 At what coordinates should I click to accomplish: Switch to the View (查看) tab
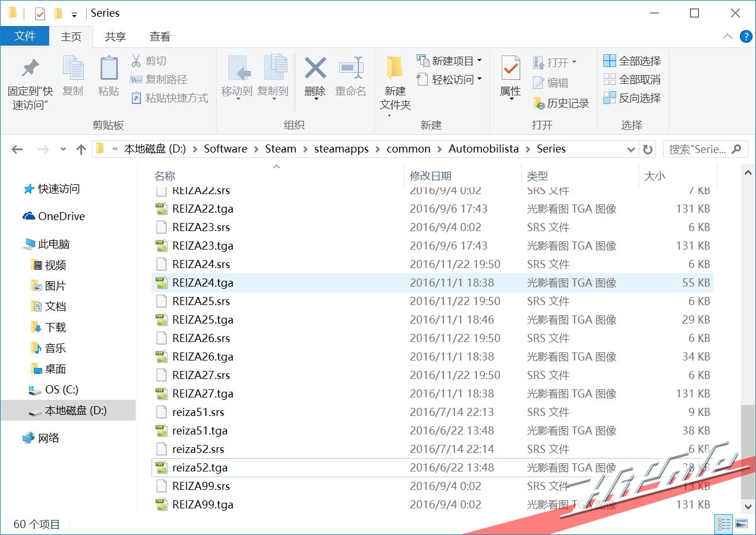[x=160, y=36]
